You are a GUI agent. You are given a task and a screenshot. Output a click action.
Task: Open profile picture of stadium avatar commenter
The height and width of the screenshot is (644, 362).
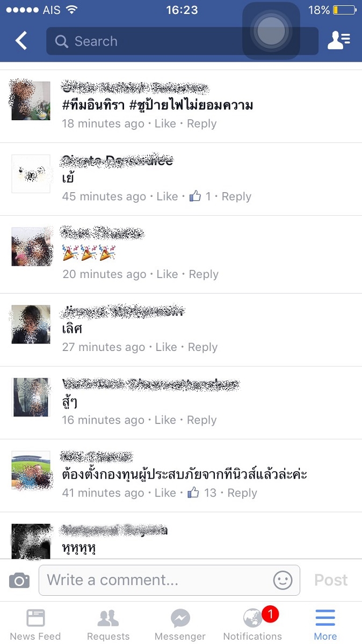(x=31, y=470)
